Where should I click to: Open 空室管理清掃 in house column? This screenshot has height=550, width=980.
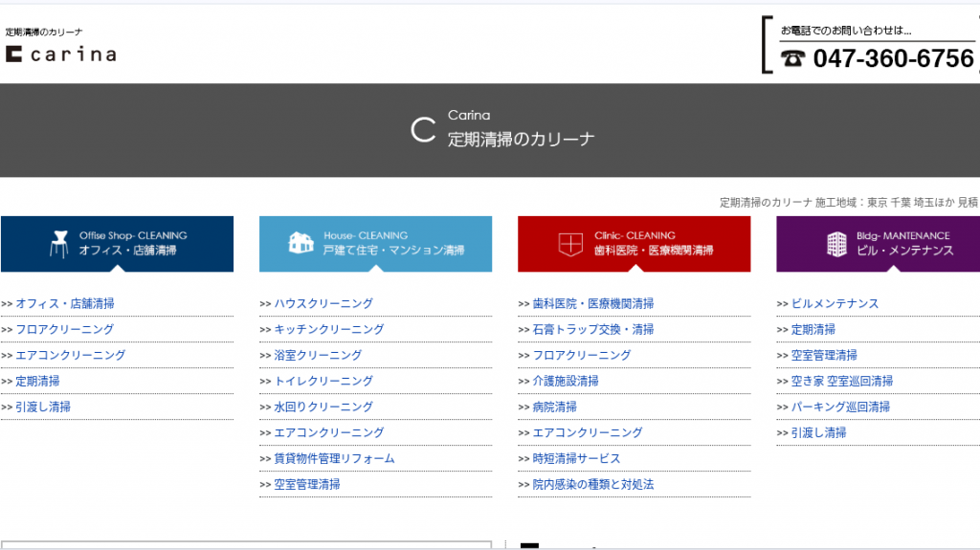(x=307, y=484)
